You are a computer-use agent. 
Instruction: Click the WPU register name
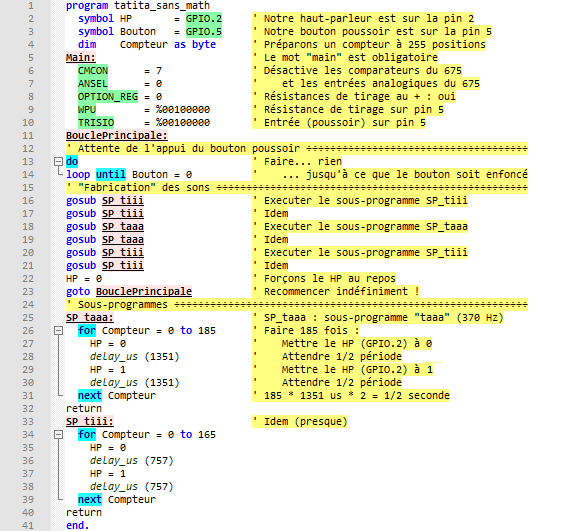pyautogui.click(x=87, y=110)
